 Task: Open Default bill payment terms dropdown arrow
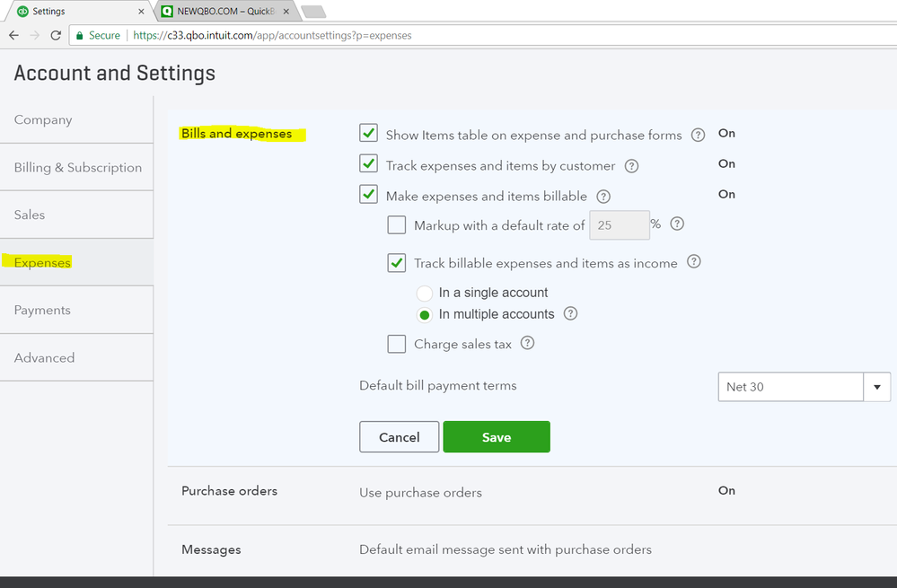click(876, 387)
